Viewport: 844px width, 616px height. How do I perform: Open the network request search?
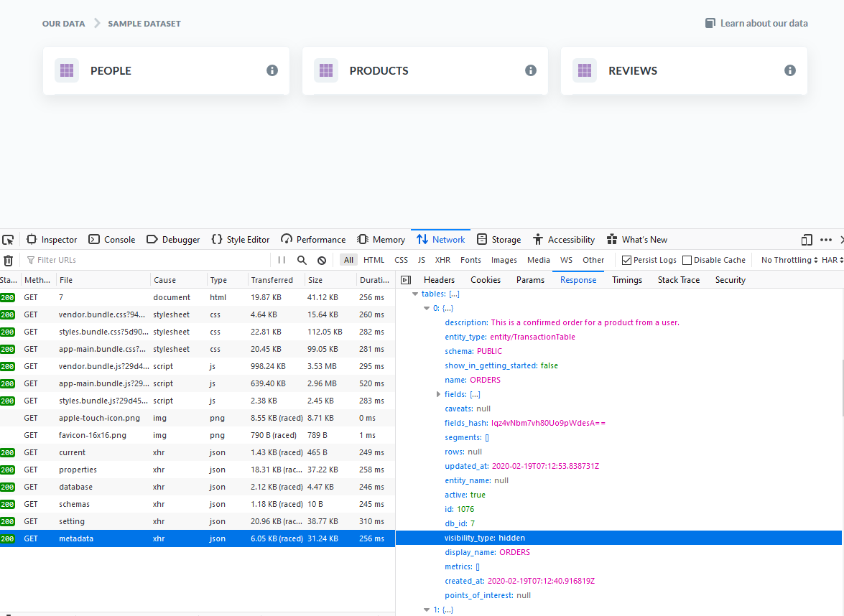tap(302, 260)
